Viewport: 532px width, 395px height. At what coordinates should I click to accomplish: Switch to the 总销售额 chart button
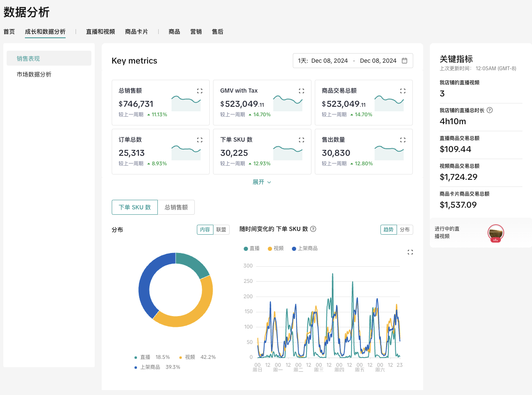pyautogui.click(x=176, y=207)
